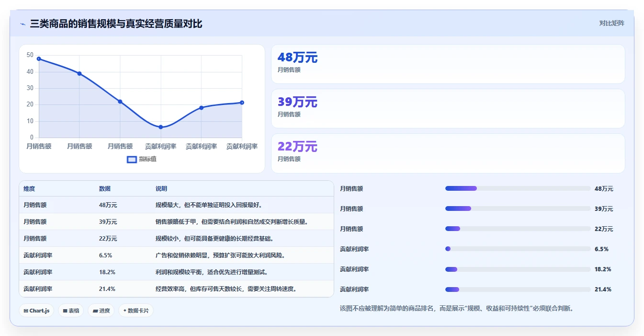
Task: Click the chart data point at value 22
Action: [120, 102]
